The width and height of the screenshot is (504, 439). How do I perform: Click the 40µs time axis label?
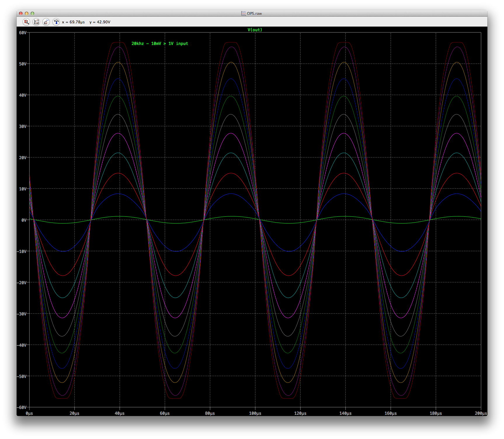pyautogui.click(x=119, y=413)
